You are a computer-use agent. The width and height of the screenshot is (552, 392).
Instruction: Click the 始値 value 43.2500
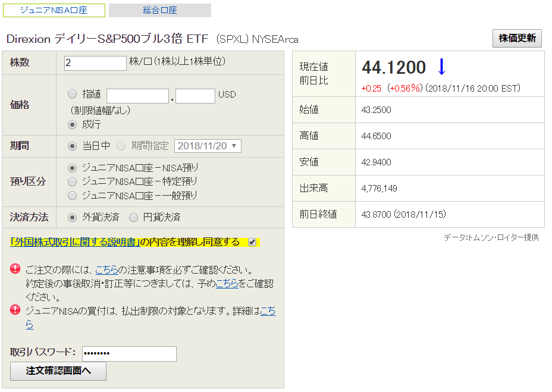[x=376, y=110]
